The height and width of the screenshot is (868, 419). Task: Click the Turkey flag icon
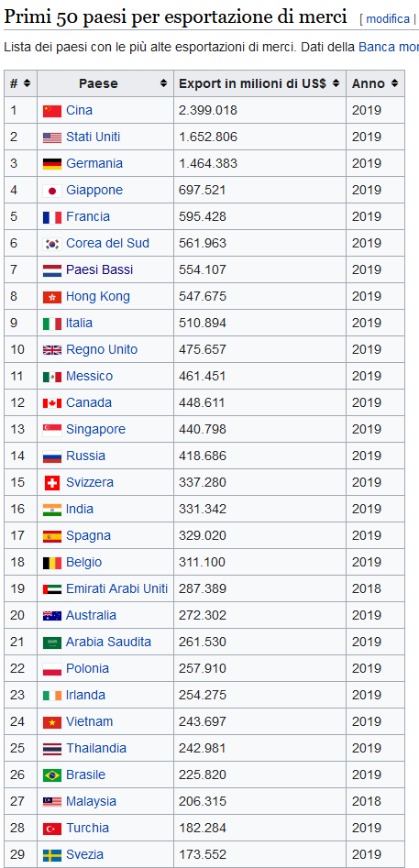coord(52,829)
